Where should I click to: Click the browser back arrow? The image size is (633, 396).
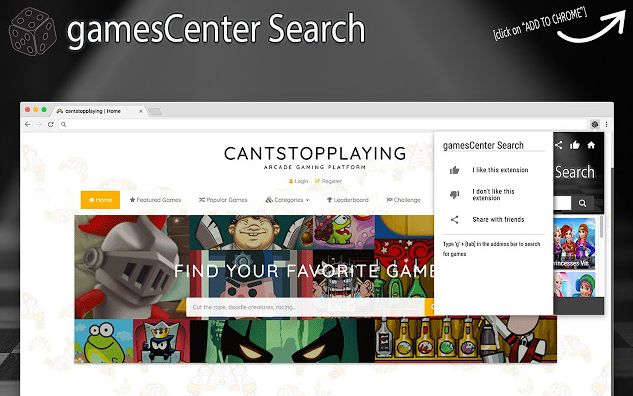(x=27, y=124)
